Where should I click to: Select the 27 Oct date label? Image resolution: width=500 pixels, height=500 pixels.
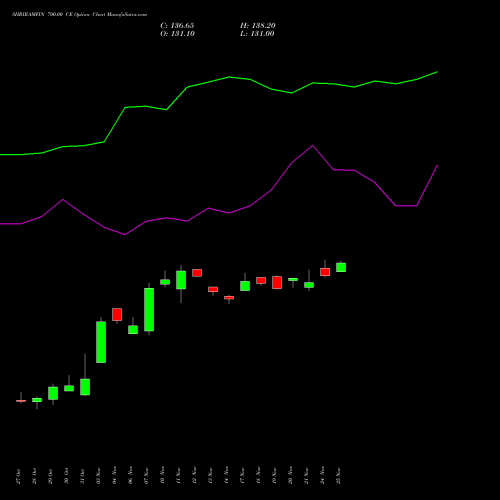point(18,476)
